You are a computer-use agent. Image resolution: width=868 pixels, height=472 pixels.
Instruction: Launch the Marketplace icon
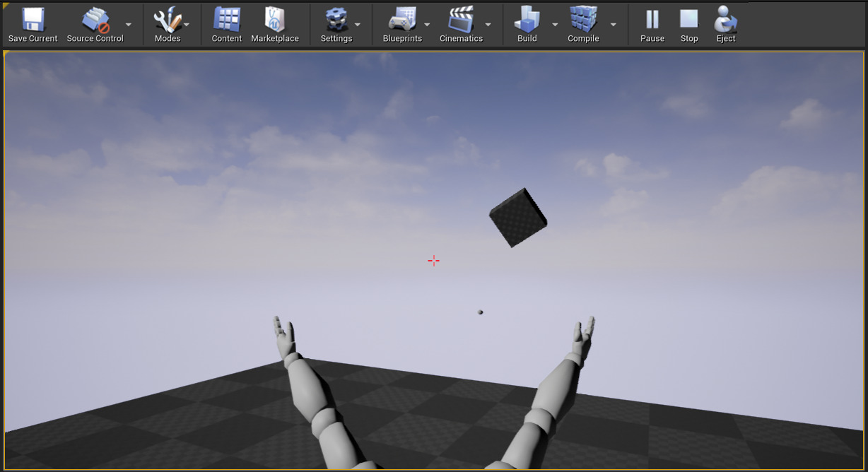275,20
